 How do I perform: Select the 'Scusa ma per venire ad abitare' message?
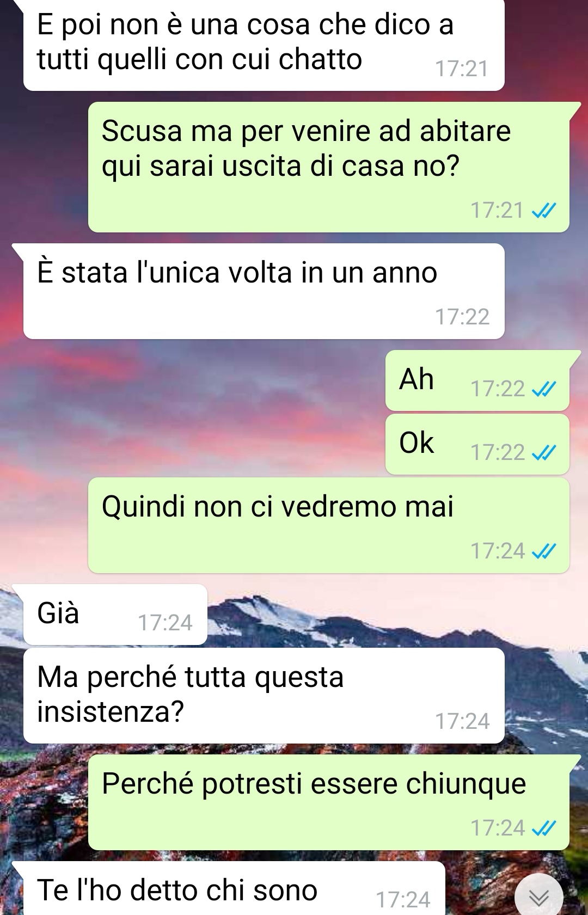coord(329,167)
